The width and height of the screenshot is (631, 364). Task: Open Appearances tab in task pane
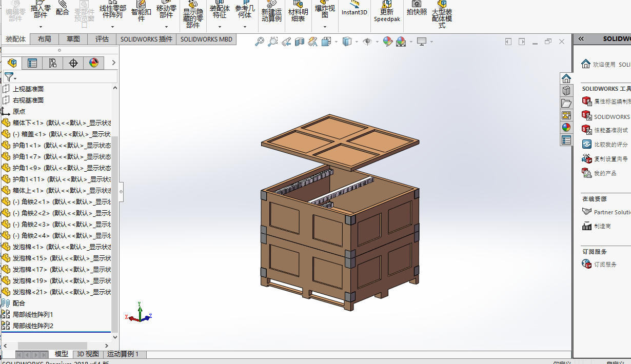pyautogui.click(x=566, y=128)
